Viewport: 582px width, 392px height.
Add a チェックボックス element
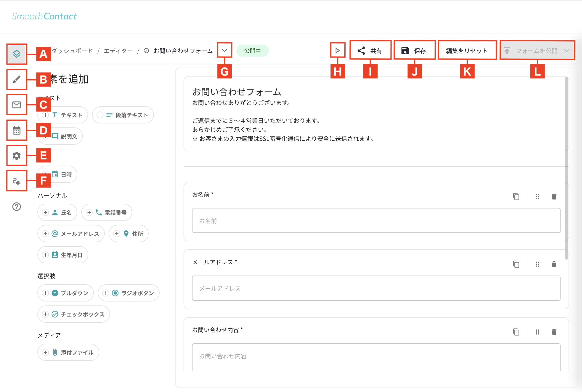coord(74,314)
